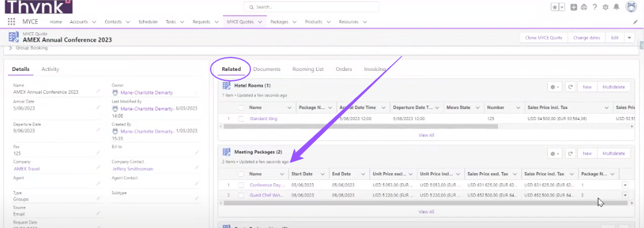Open the MYCE Quotes tab dropdown chevron
The height and width of the screenshot is (228, 644).
[260, 22]
